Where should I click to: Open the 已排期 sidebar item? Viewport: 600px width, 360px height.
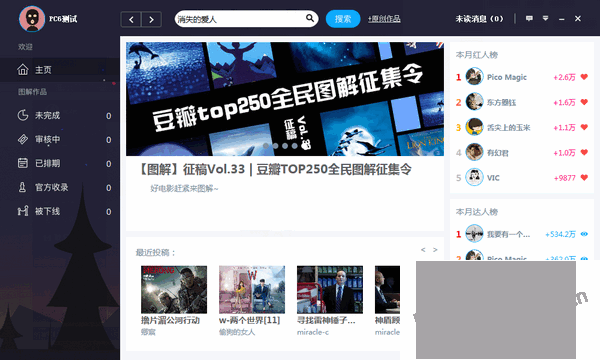click(x=60, y=163)
